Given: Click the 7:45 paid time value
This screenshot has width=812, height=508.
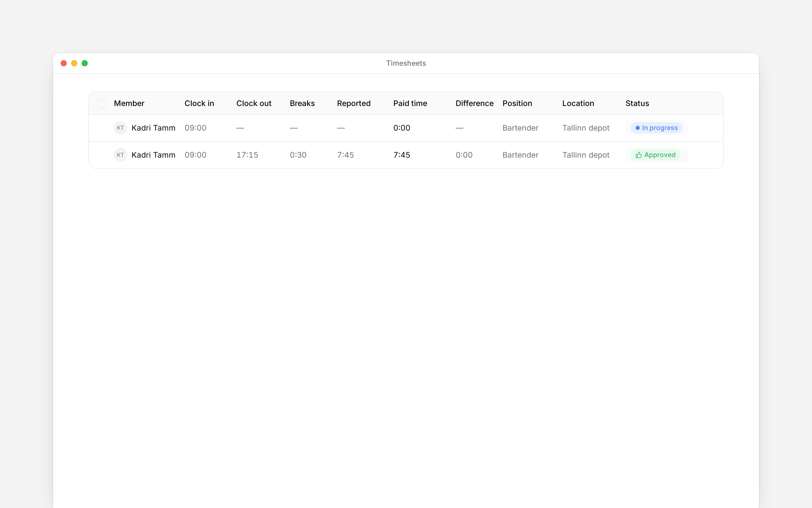Looking at the screenshot, I should pos(402,155).
